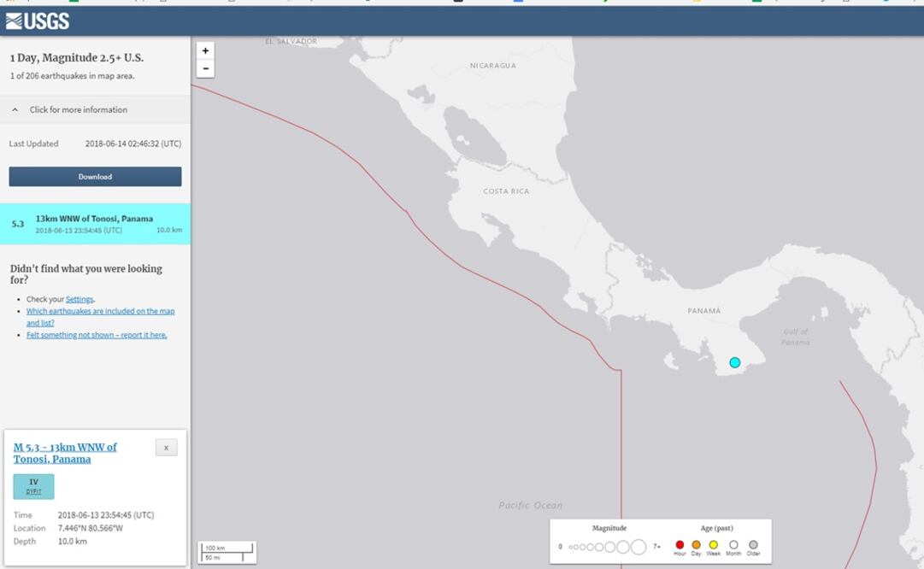Image resolution: width=924 pixels, height=569 pixels.
Task: Collapse the 'Click for more information' section
Action: 79,109
